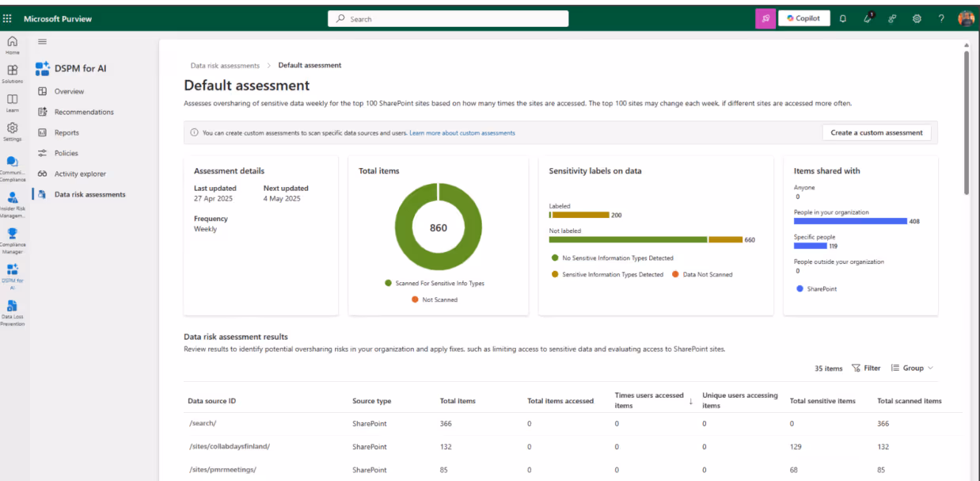Sort by Source type column header
This screenshot has width=980, height=481.
371,401
